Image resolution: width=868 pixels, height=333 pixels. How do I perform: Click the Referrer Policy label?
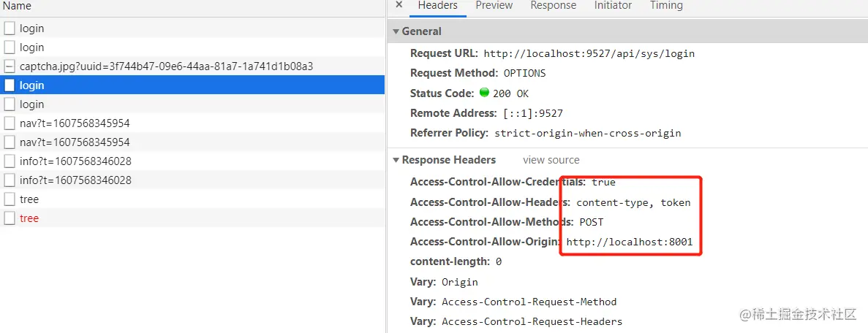[x=450, y=133]
